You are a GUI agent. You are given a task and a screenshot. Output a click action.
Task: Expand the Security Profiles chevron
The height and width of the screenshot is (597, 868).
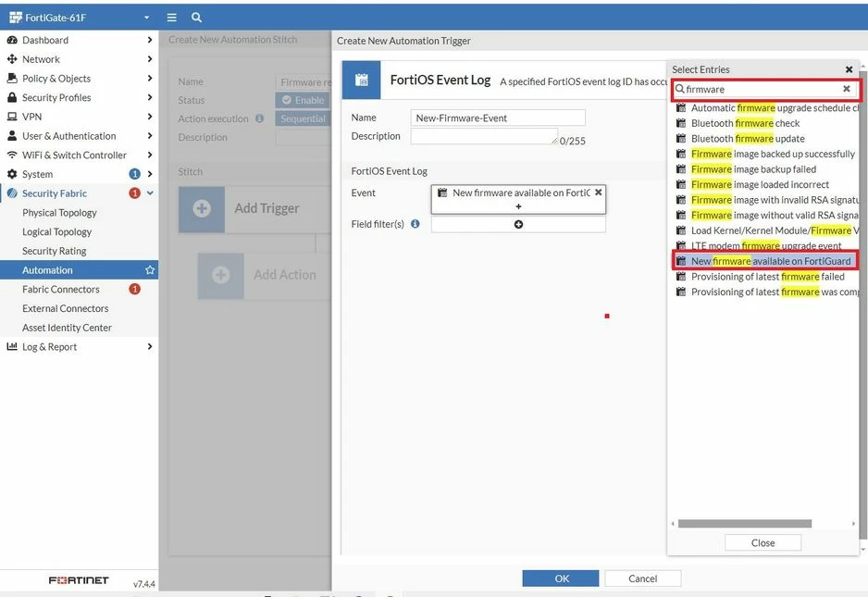[x=150, y=97]
